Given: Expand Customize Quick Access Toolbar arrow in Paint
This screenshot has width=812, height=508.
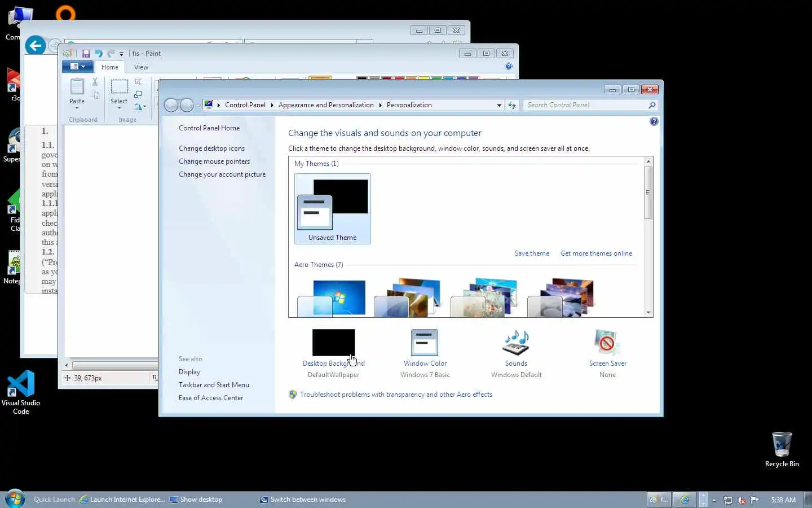Looking at the screenshot, I should click(x=121, y=54).
